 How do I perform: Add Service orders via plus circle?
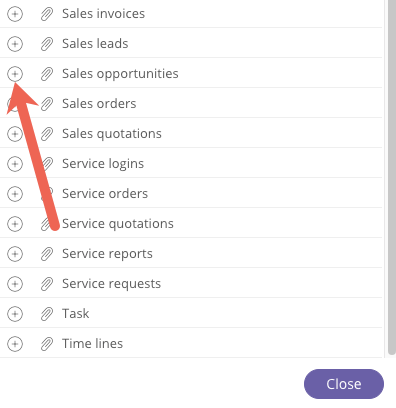[x=15, y=194]
